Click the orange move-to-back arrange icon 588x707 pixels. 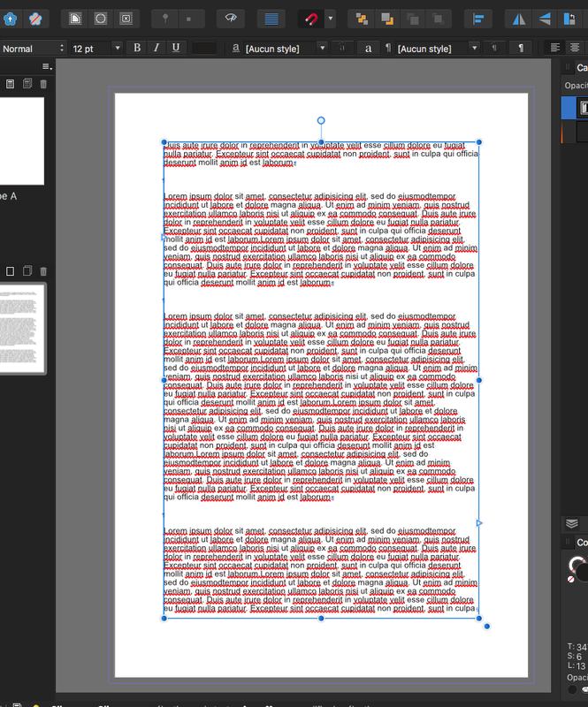click(x=362, y=19)
